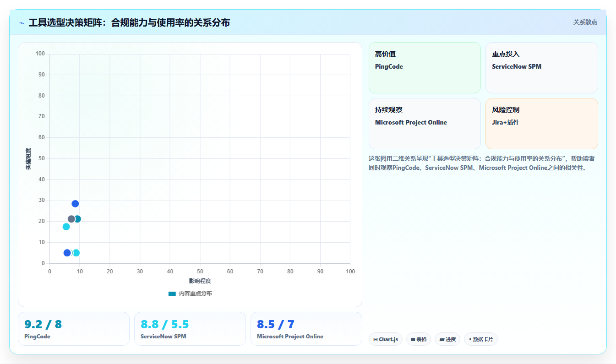Image resolution: width=616 pixels, height=364 pixels.
Task: Select the 表格 tag chip
Action: pos(419,339)
